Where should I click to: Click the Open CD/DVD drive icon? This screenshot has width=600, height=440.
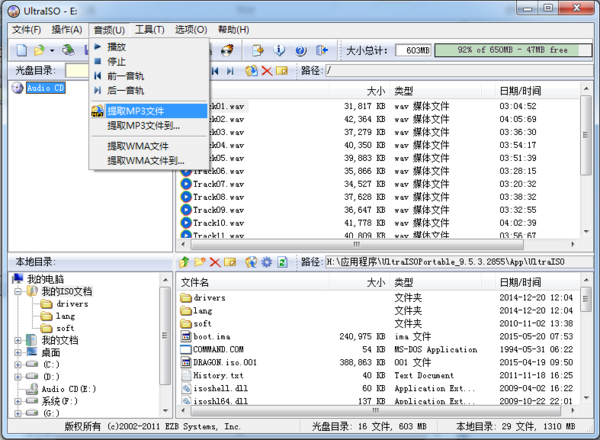[68, 50]
